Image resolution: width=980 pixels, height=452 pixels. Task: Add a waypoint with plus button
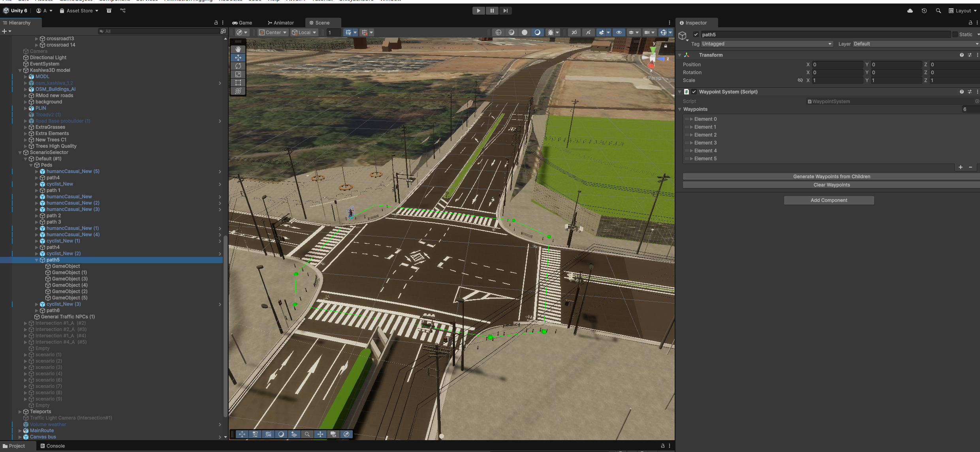[961, 167]
